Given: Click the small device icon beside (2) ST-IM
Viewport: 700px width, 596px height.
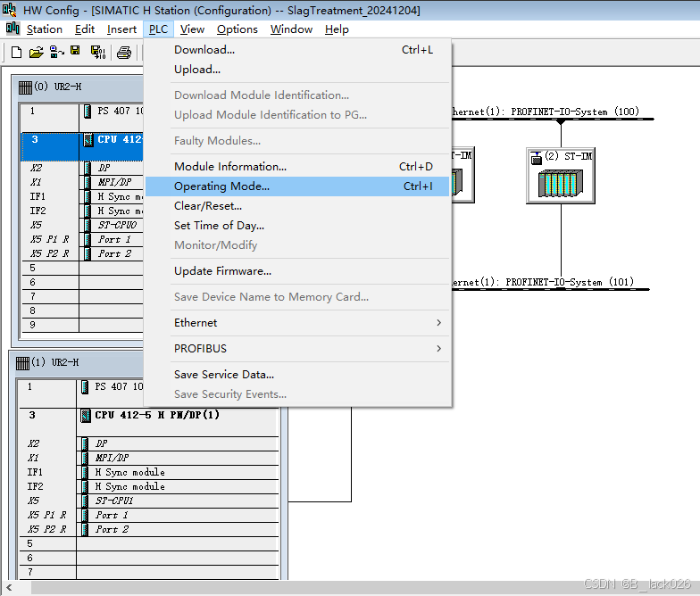Looking at the screenshot, I should pyautogui.click(x=536, y=157).
